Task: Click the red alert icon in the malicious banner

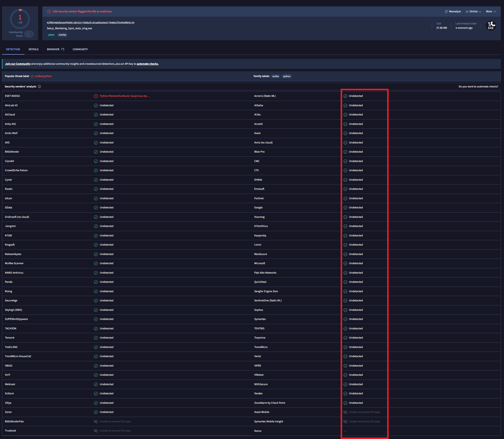Action: (49, 11)
